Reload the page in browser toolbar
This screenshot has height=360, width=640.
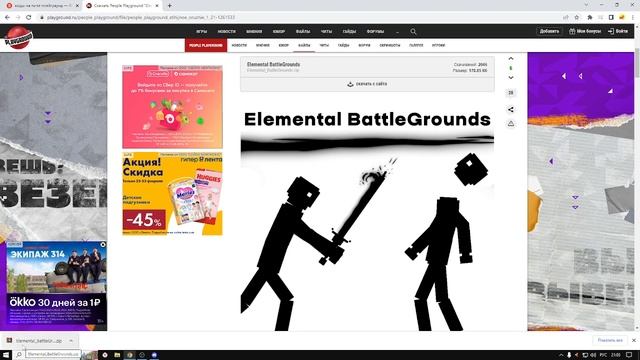29,18
